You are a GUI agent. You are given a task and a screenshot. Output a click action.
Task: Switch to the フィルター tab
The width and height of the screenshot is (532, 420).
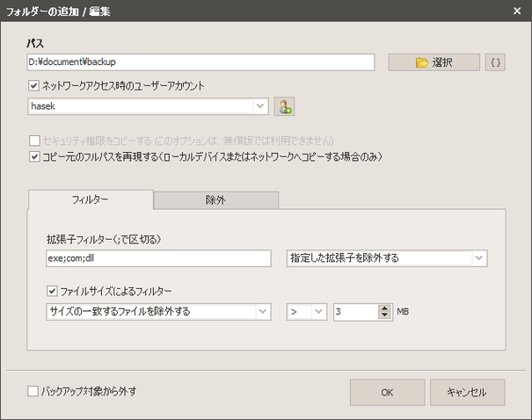click(x=90, y=200)
